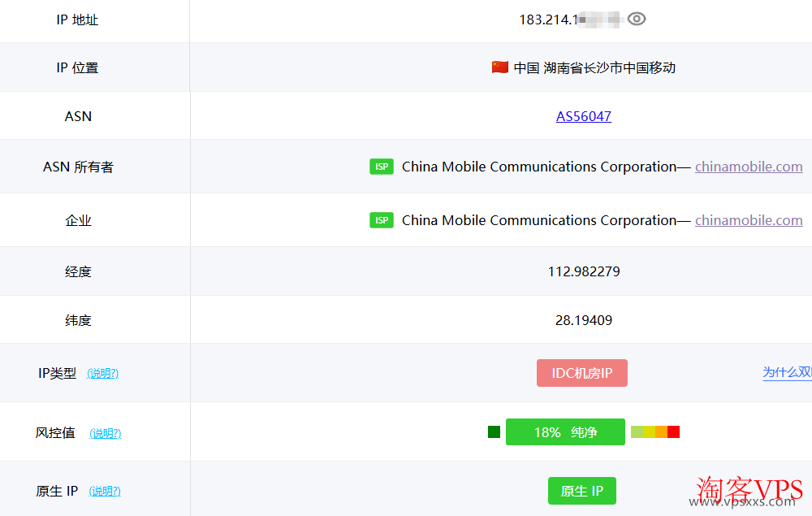812x516 pixels.
Task: Visit chinamobile.com link in 企业 row
Action: pos(749,219)
